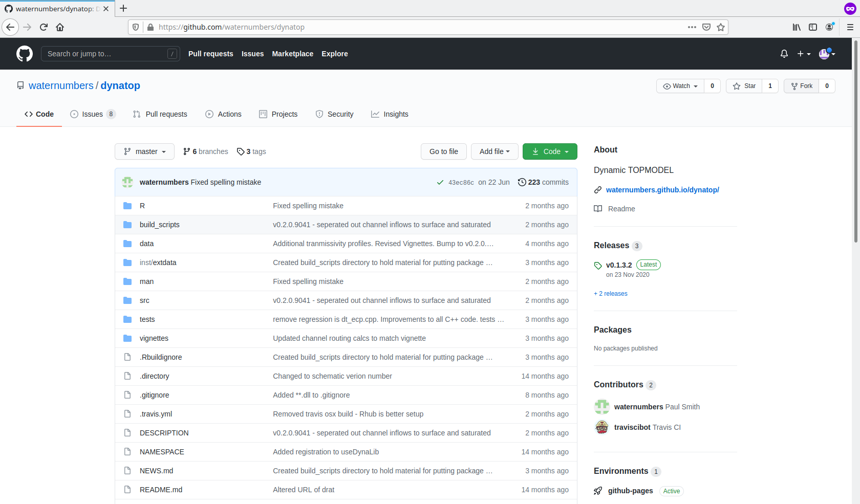Open the Security tab
860x504 pixels.
point(334,114)
